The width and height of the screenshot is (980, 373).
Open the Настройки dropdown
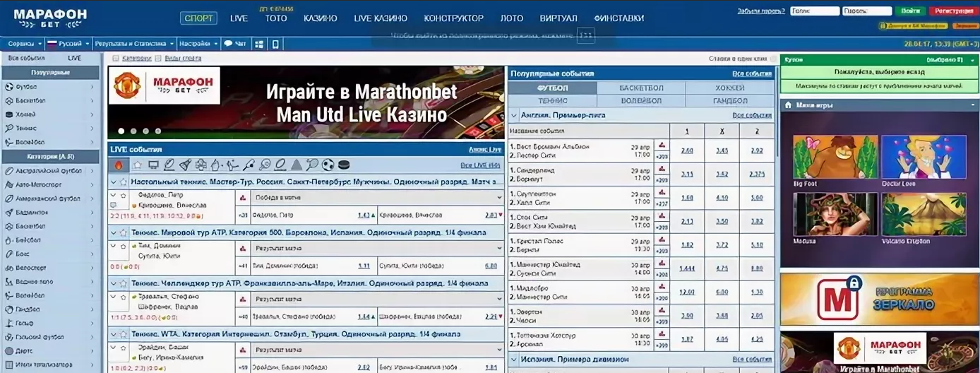click(x=198, y=44)
